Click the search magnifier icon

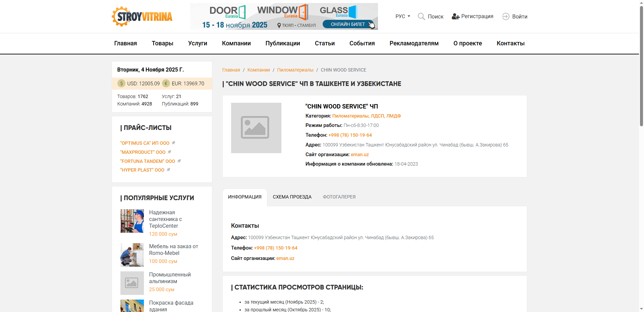[x=421, y=16]
